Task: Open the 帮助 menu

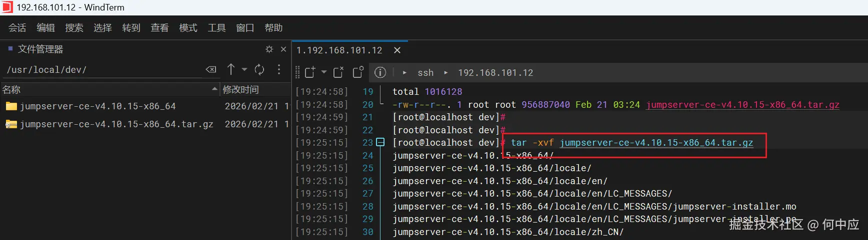Action: pyautogui.click(x=274, y=28)
